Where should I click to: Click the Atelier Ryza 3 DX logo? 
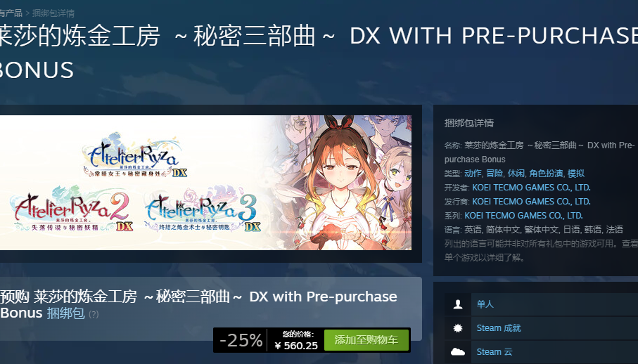click(x=203, y=209)
